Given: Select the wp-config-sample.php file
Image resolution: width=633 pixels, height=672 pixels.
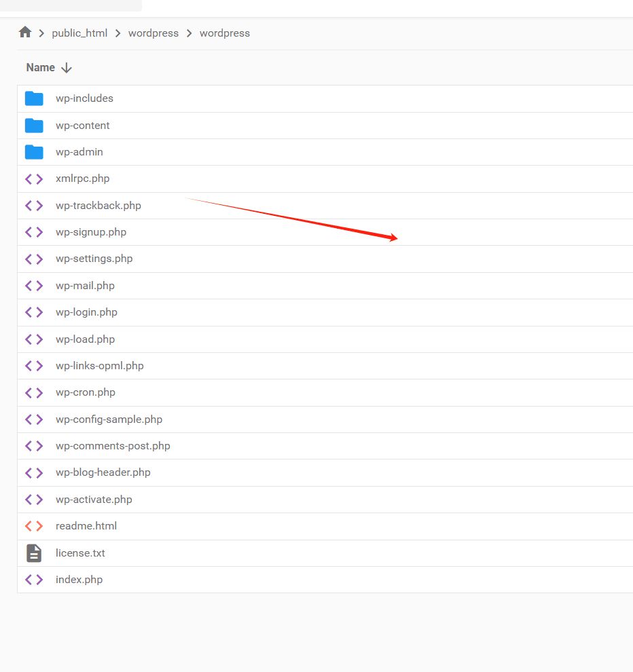Looking at the screenshot, I should tap(109, 419).
